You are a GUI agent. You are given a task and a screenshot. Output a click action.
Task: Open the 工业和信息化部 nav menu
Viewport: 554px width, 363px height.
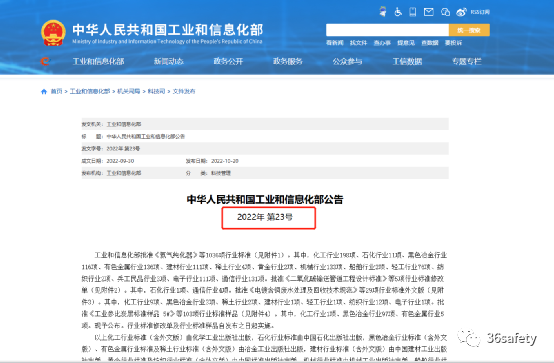(x=98, y=62)
